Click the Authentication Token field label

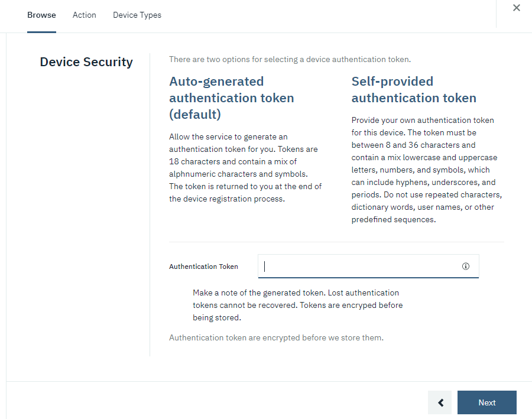coord(203,266)
